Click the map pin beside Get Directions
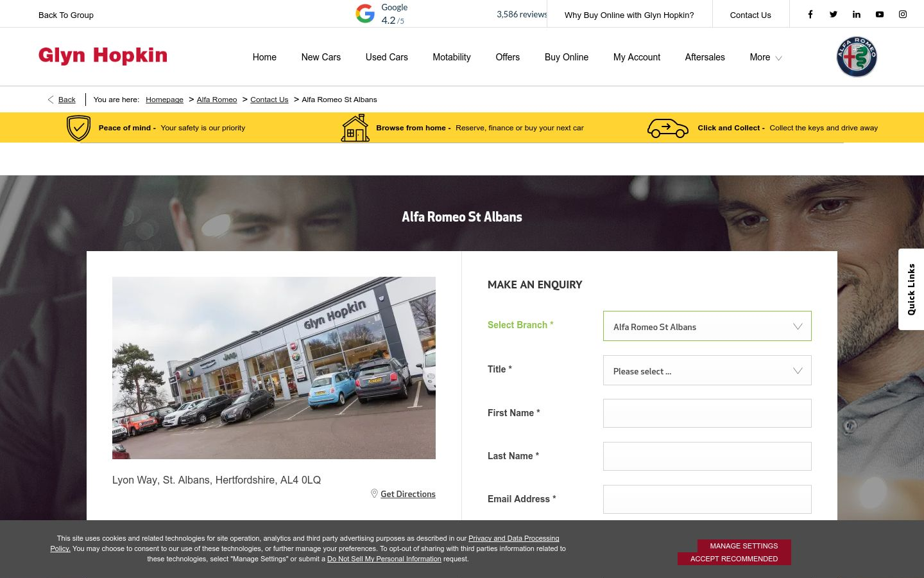 [374, 493]
